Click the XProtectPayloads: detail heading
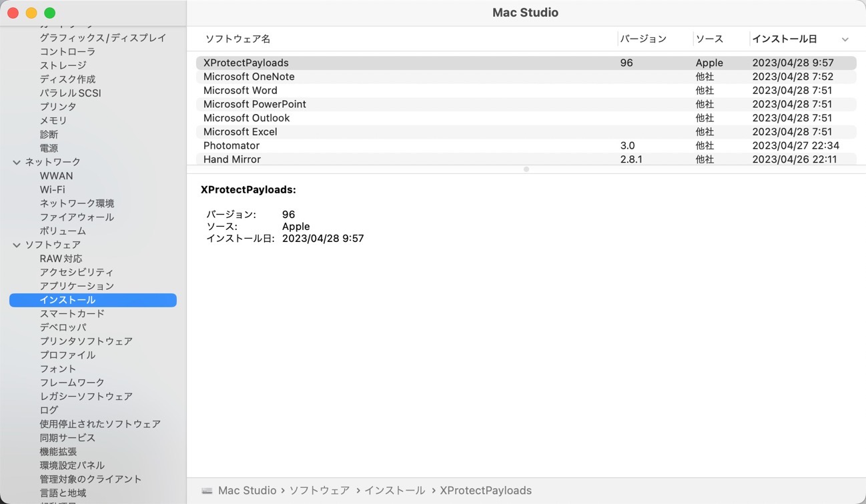866x504 pixels. 248,190
